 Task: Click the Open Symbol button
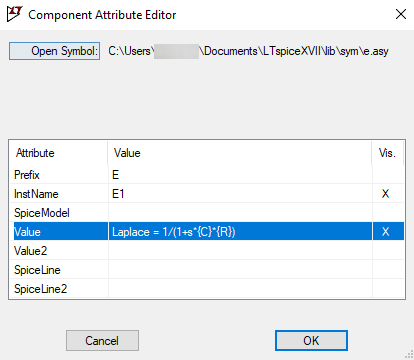click(54, 51)
